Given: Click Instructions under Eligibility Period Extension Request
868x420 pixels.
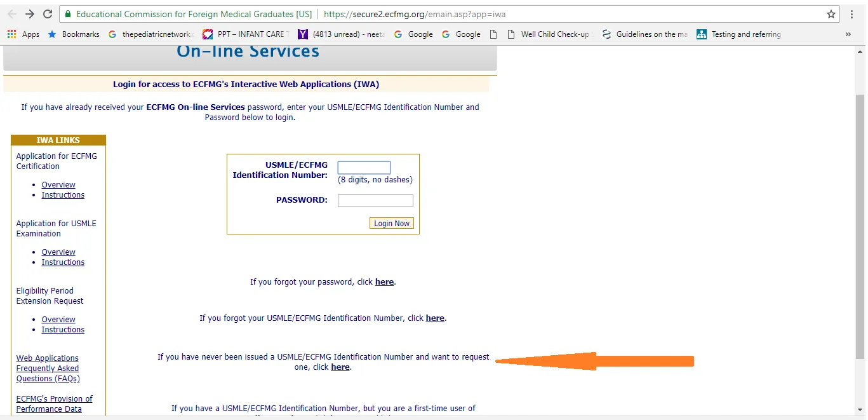Looking at the screenshot, I should pyautogui.click(x=63, y=329).
